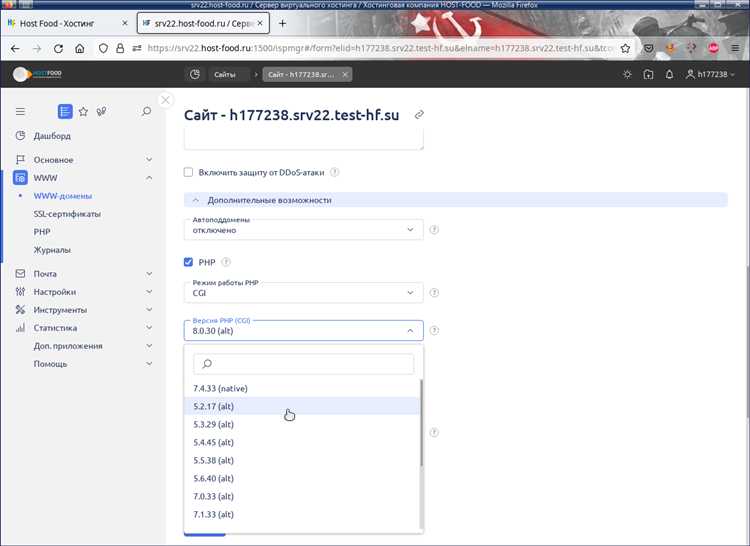Open the notifications bell
This screenshot has height=546, width=750.
tap(669, 74)
